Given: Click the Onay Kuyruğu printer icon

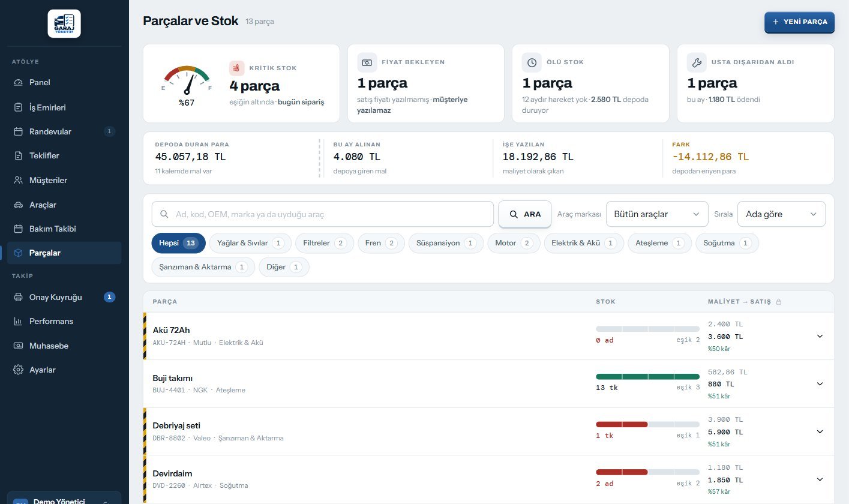Looking at the screenshot, I should [18, 297].
